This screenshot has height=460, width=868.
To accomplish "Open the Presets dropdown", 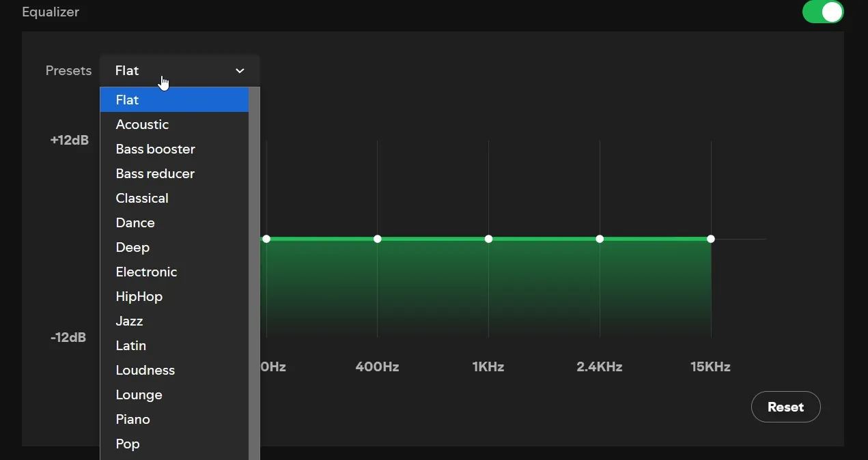I will (x=180, y=70).
